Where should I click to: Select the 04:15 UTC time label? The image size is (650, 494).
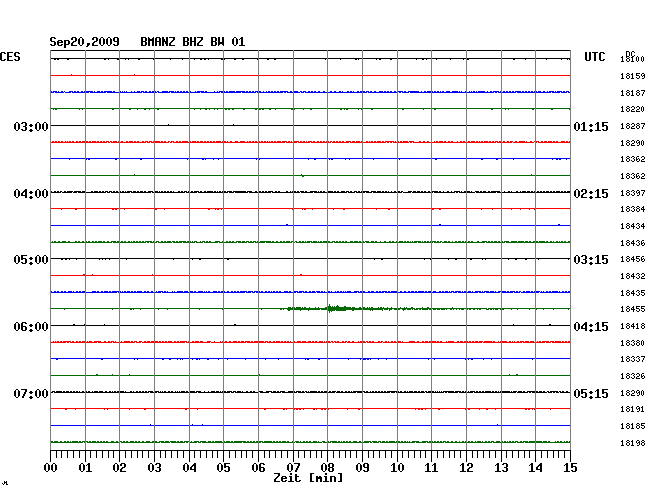click(x=591, y=327)
